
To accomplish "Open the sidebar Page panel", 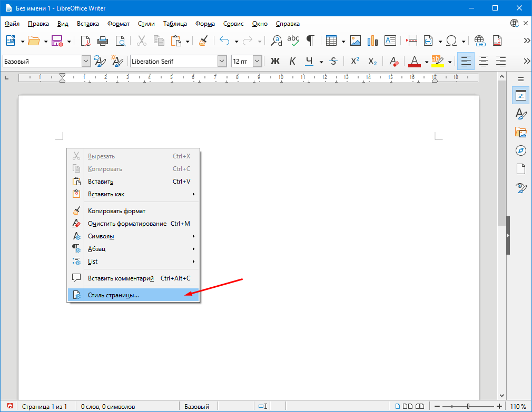I will [x=521, y=169].
